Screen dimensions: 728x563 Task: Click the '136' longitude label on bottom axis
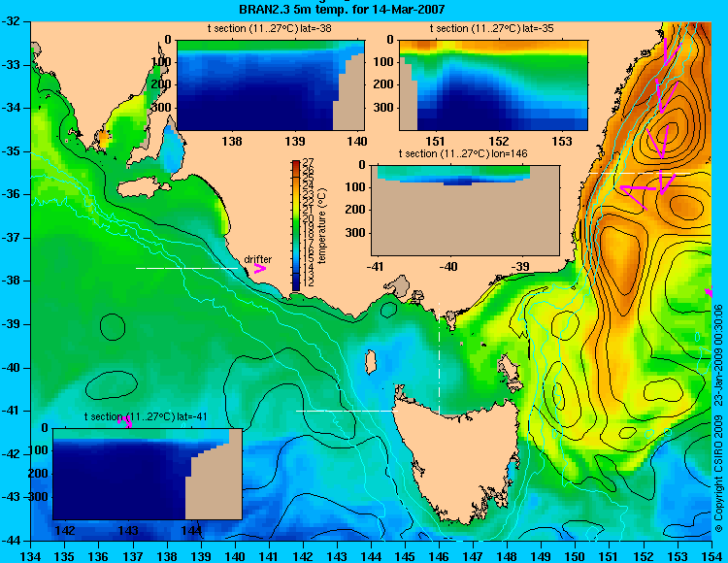point(98,556)
